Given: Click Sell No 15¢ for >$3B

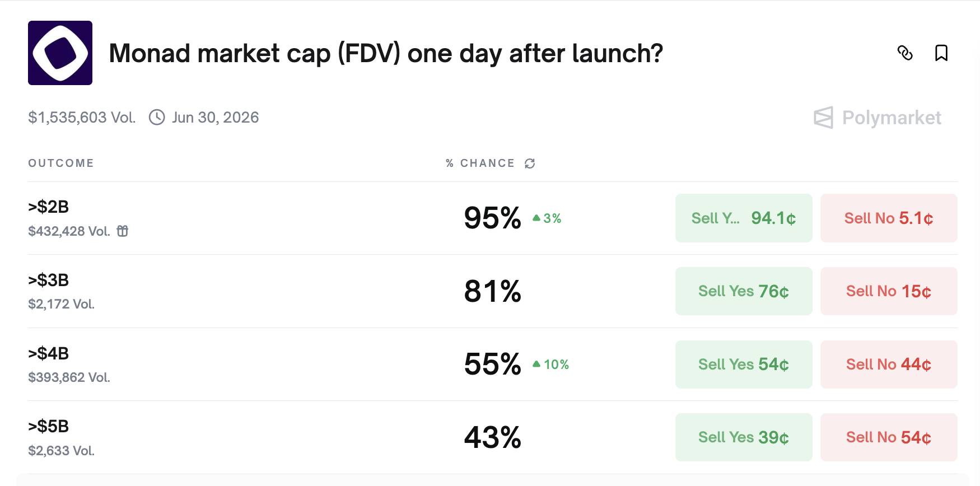Looking at the screenshot, I should 888,291.
